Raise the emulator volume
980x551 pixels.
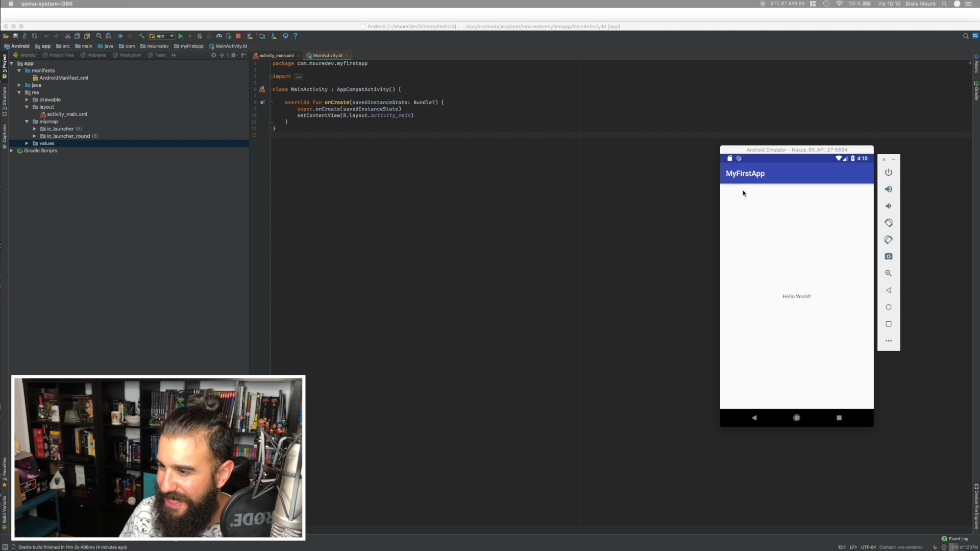pyautogui.click(x=888, y=189)
